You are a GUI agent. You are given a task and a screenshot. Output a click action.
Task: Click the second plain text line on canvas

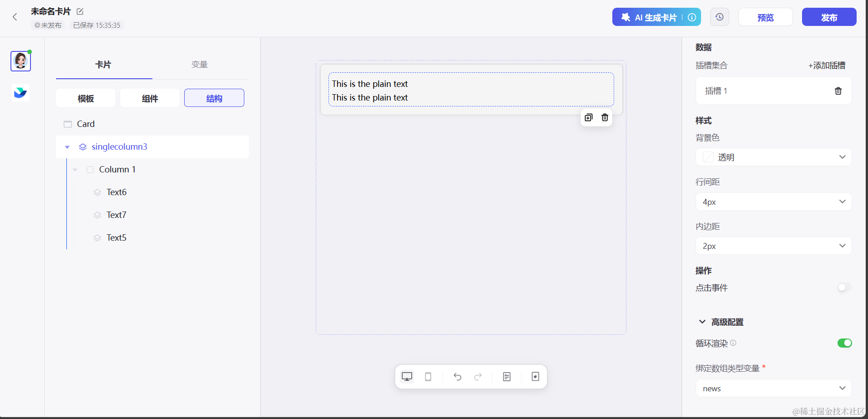click(370, 97)
